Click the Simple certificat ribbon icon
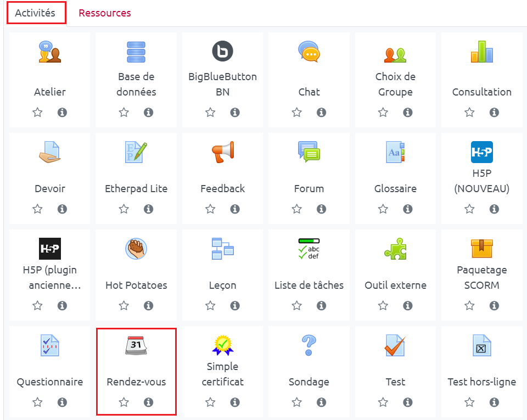The width and height of the screenshot is (527, 420). click(222, 345)
